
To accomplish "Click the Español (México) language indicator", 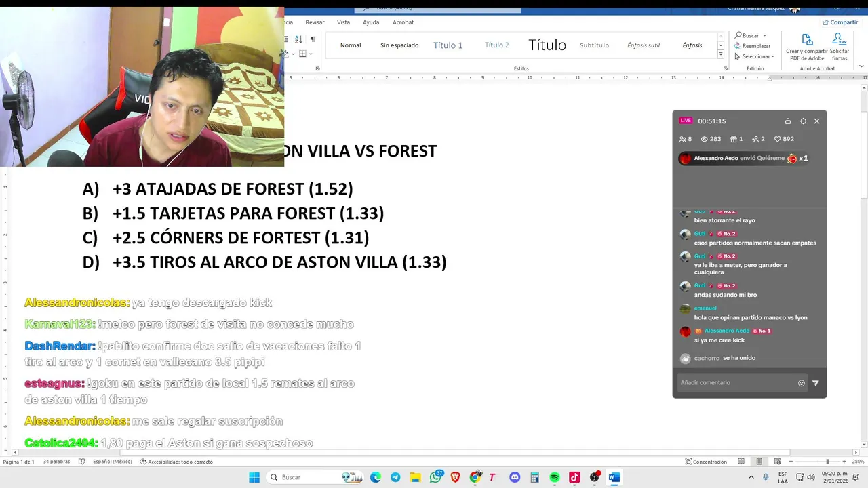I will [x=112, y=462].
